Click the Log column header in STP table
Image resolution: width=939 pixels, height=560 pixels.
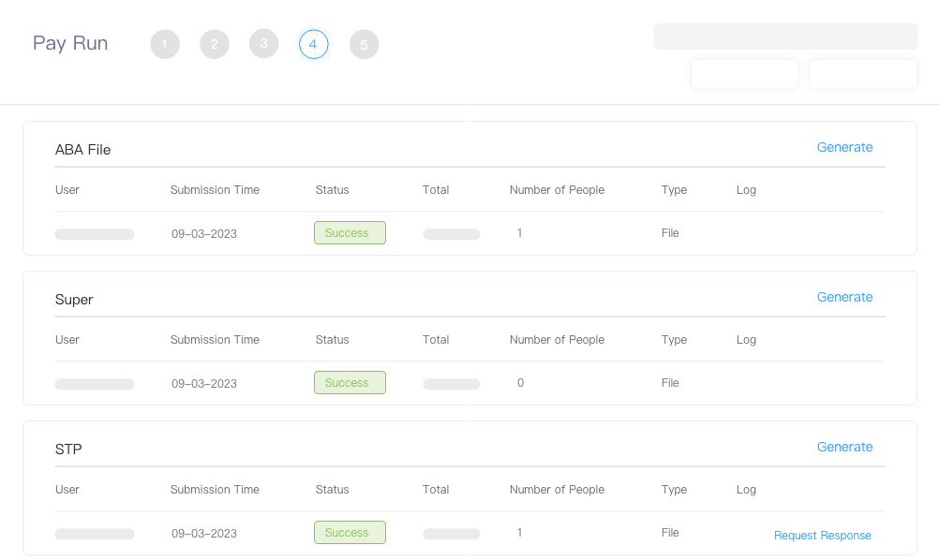click(x=746, y=490)
